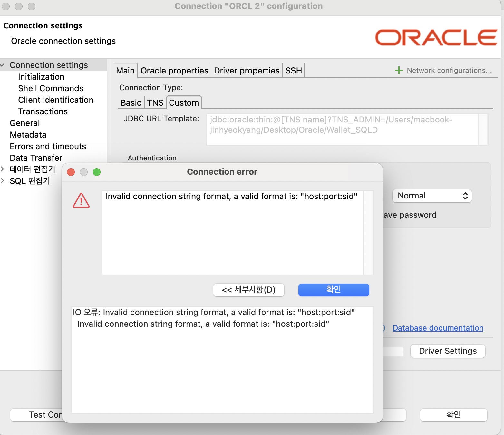Click the "Authentication" group label

coord(152,158)
